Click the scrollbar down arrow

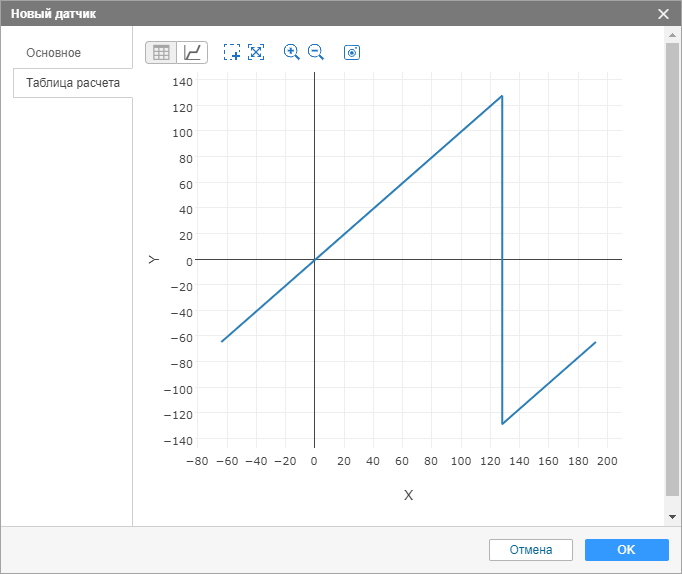pos(672,517)
